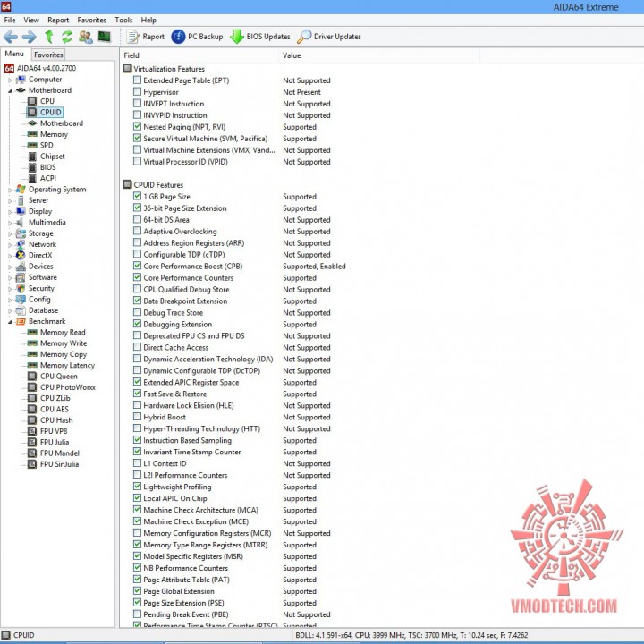Image resolution: width=644 pixels, height=644 pixels.
Task: Click the Back navigation arrow
Action: click(x=10, y=37)
